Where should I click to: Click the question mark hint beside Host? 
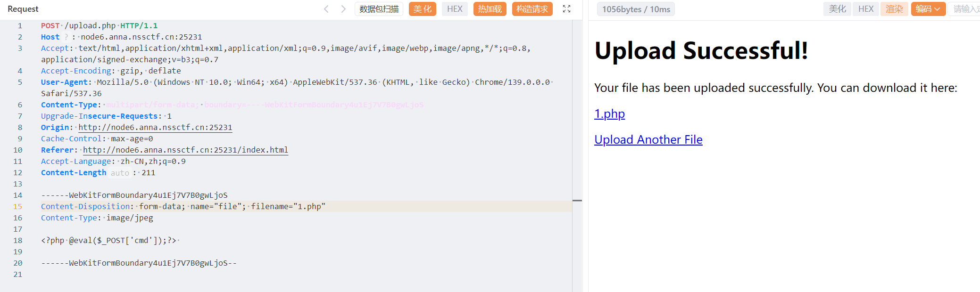(66, 37)
